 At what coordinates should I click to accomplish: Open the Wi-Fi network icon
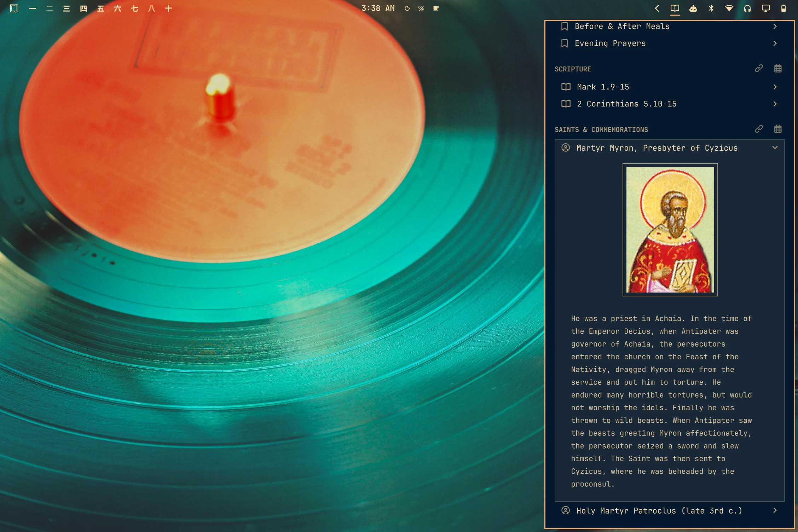tap(729, 8)
